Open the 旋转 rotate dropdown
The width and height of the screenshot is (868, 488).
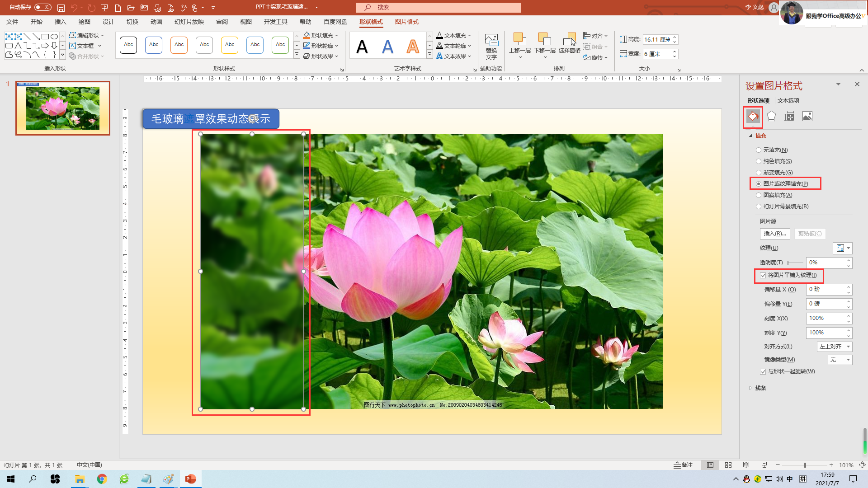(x=596, y=57)
